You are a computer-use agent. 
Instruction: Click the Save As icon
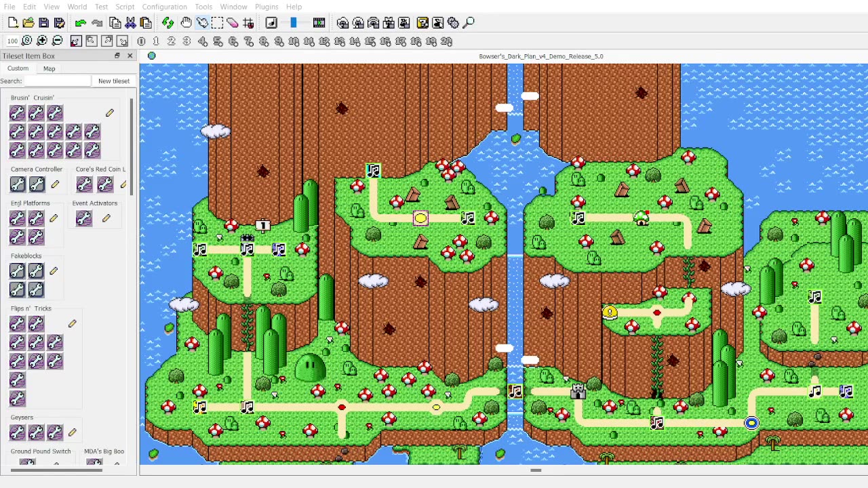[x=59, y=23]
